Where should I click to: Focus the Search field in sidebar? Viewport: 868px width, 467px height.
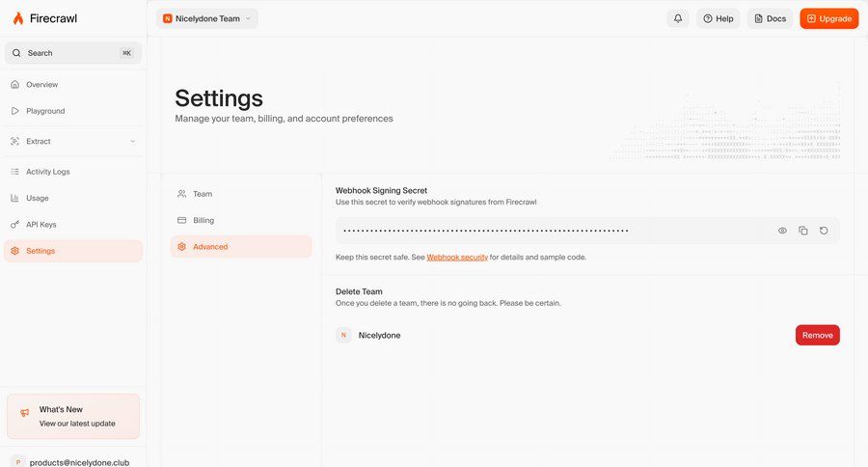pyautogui.click(x=73, y=53)
